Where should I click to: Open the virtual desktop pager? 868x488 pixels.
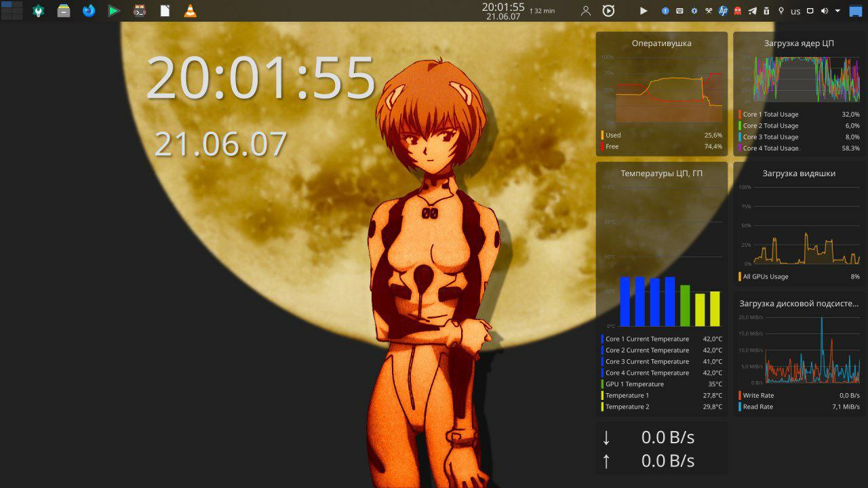[12, 10]
